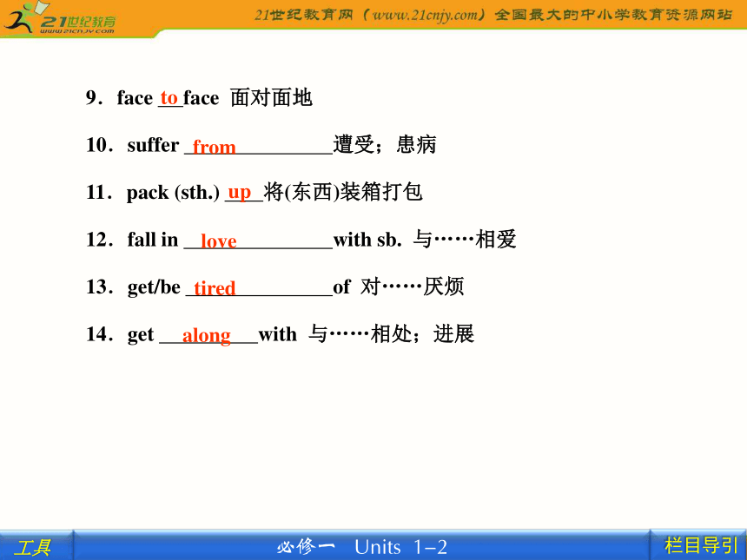747x560 pixels.
Task: Click the phrase 与……相爱
Action: (465, 239)
